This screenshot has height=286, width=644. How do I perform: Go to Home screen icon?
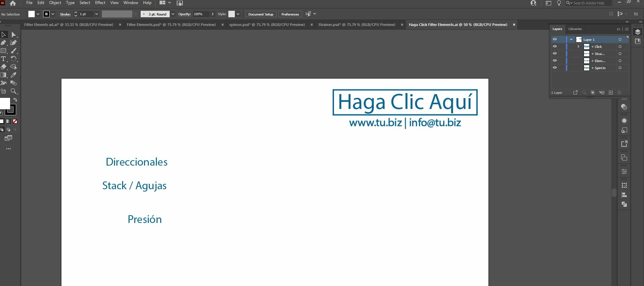[13, 3]
